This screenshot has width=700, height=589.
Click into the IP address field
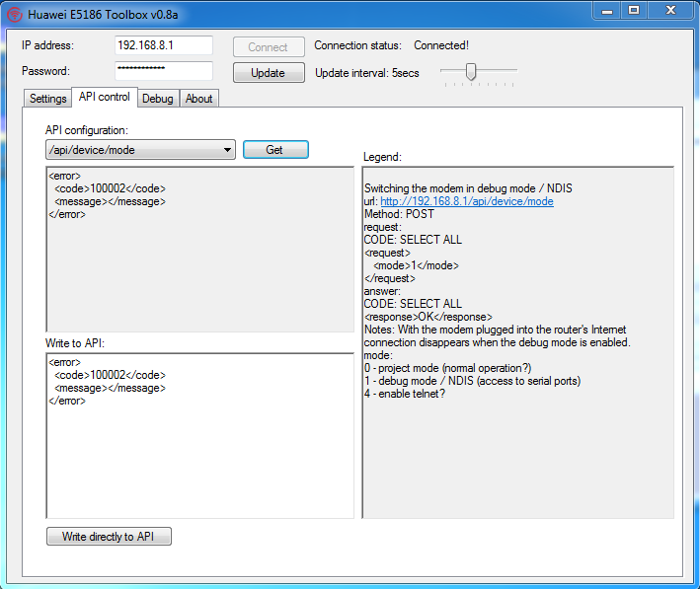[163, 45]
